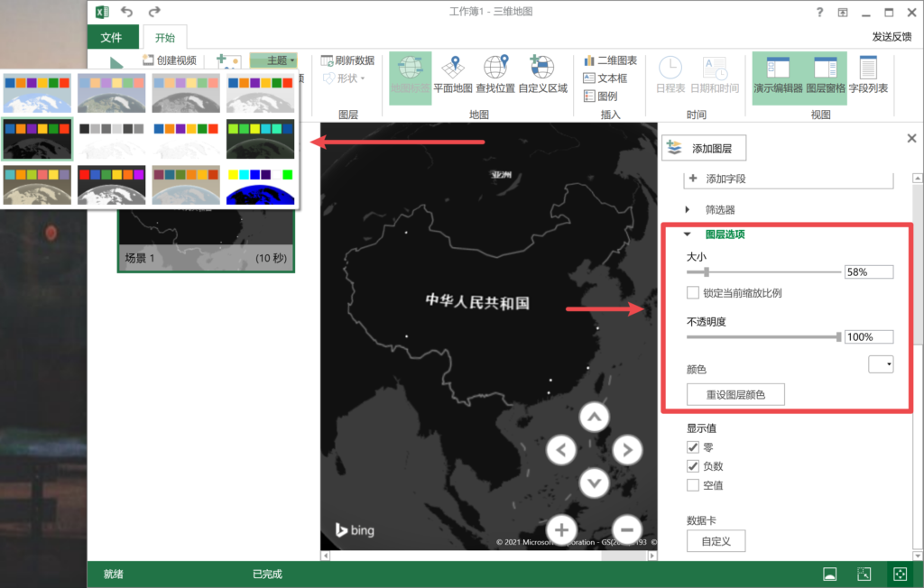The image size is (924, 588).
Task: Click the layer pane scrollbar up arrow
Action: 918,178
